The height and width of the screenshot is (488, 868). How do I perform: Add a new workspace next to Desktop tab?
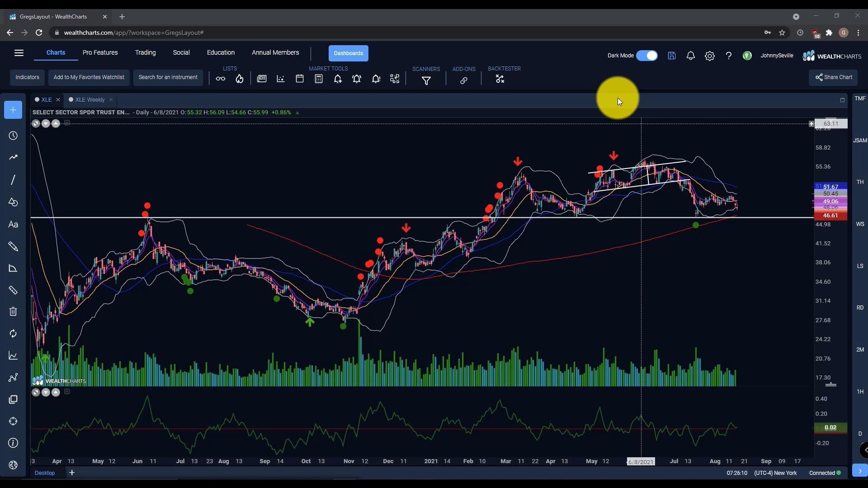pos(72,473)
